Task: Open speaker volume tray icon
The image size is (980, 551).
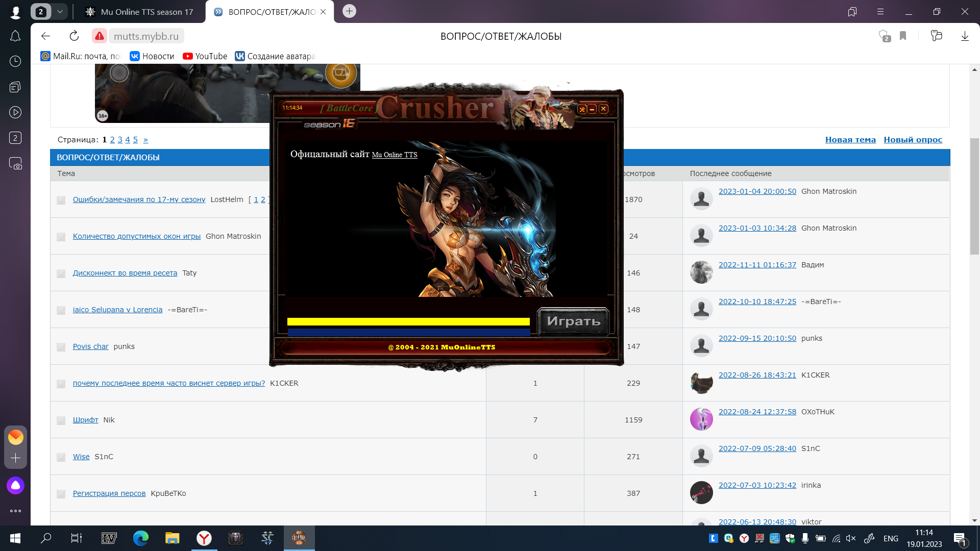Action: point(851,538)
